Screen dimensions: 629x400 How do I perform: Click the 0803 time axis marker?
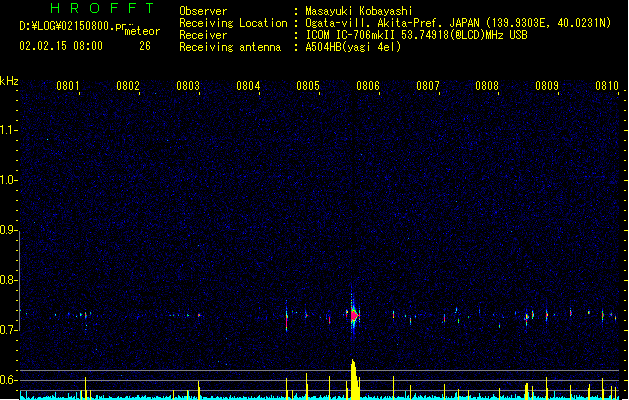pyautogui.click(x=188, y=86)
